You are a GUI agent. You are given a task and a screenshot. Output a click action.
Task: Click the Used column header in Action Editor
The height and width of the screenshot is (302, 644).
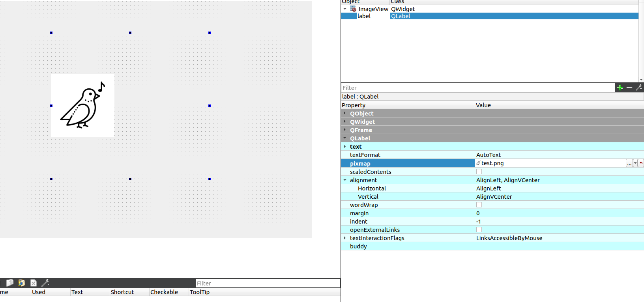tap(51, 292)
